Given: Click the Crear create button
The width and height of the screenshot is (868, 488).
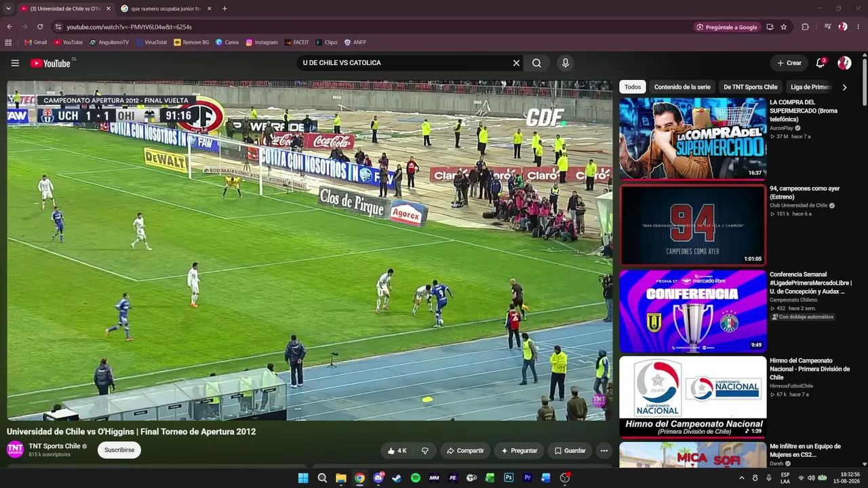Looking at the screenshot, I should coord(789,63).
